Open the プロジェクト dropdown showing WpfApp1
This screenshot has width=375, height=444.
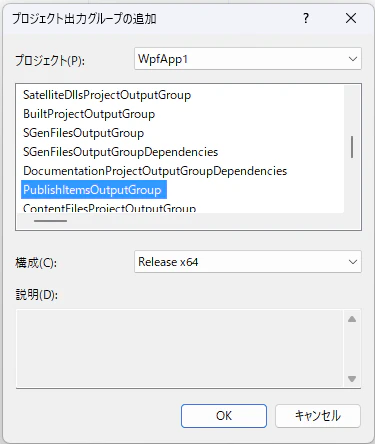(x=248, y=59)
